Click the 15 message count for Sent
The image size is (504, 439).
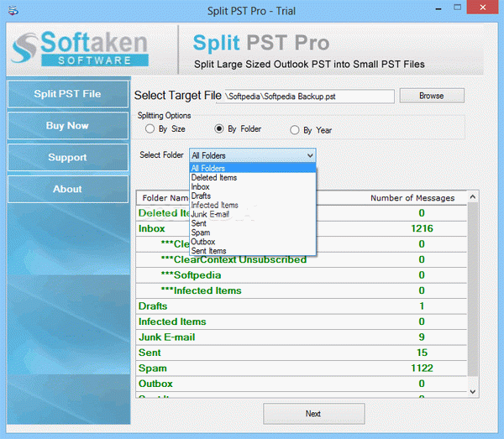[422, 353]
